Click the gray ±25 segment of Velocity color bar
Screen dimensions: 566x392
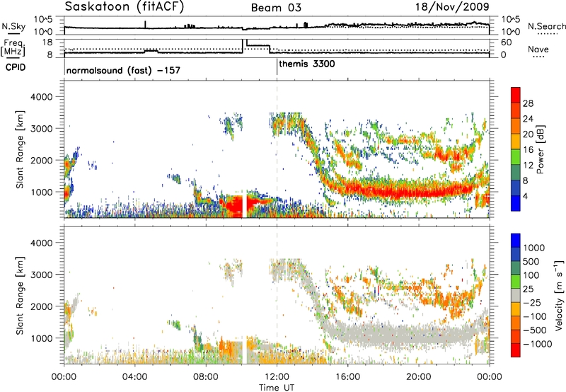coord(516,295)
